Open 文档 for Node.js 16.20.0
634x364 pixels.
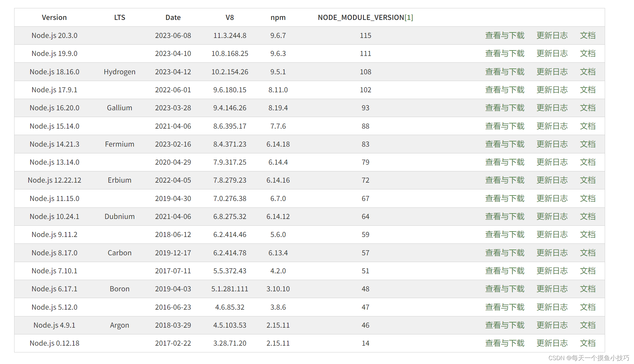[x=588, y=108]
